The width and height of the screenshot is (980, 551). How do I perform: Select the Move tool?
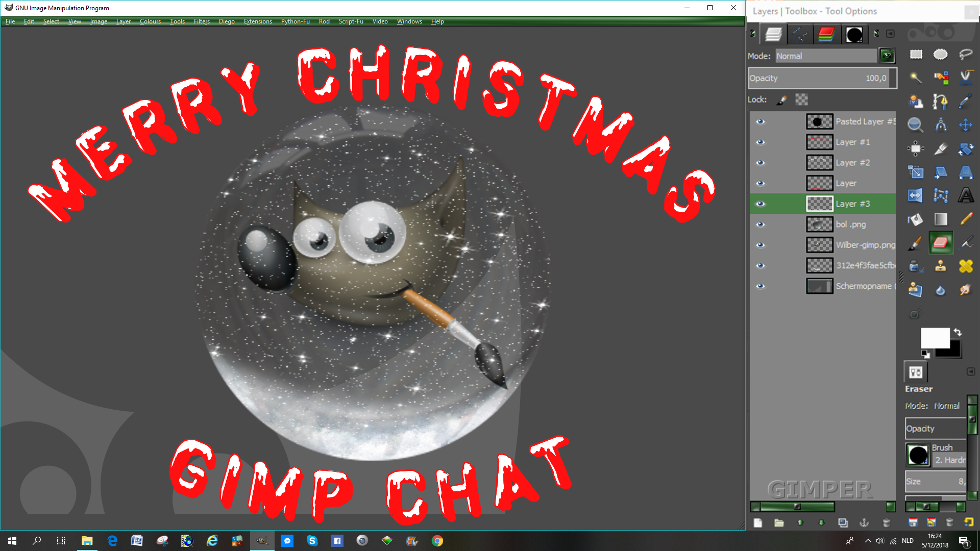(966, 124)
